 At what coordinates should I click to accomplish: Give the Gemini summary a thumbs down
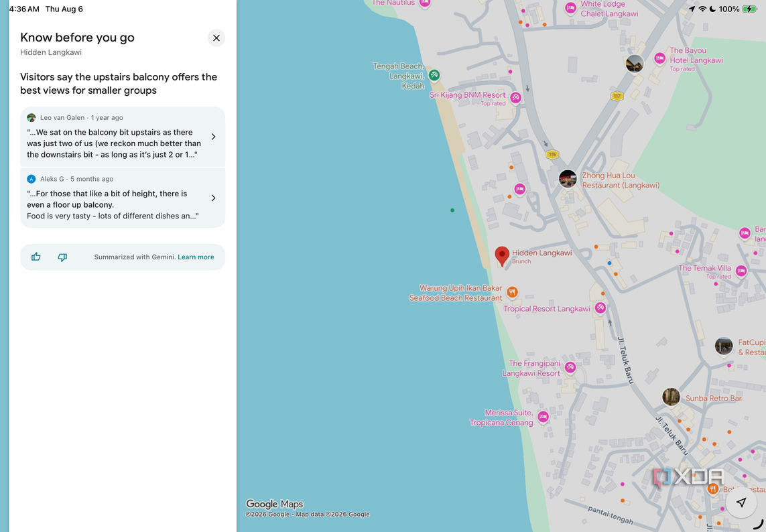pos(62,257)
